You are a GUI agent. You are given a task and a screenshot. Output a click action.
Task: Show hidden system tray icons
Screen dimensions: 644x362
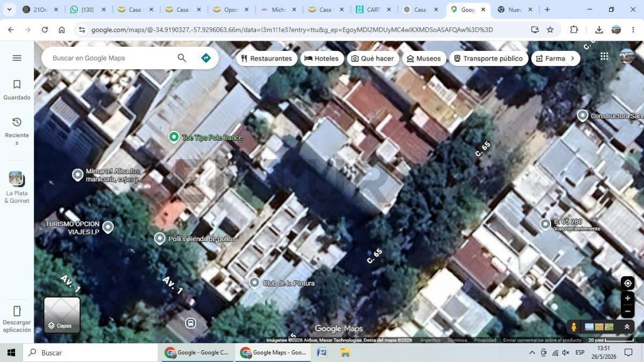click(x=532, y=352)
